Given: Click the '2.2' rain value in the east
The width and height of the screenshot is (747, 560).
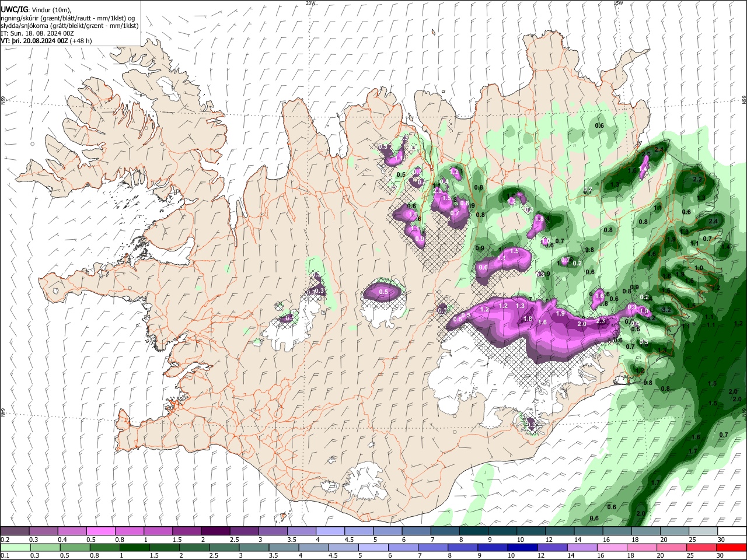Looking at the screenshot, I should [697, 180].
